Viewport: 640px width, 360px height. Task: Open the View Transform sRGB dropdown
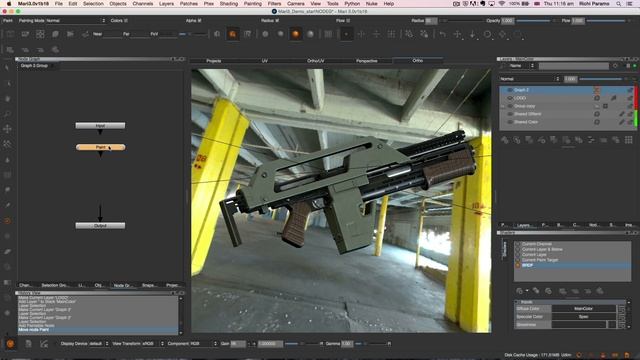(153, 344)
